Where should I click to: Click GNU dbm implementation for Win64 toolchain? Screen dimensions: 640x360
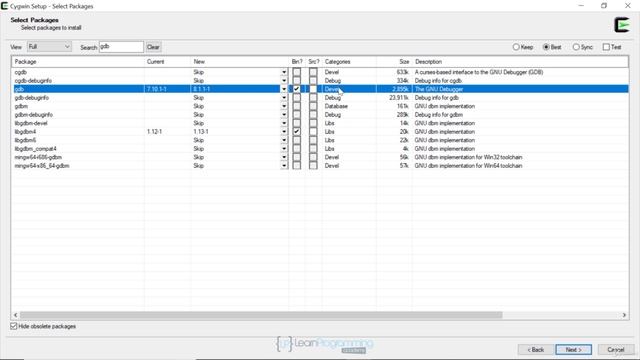point(469,166)
